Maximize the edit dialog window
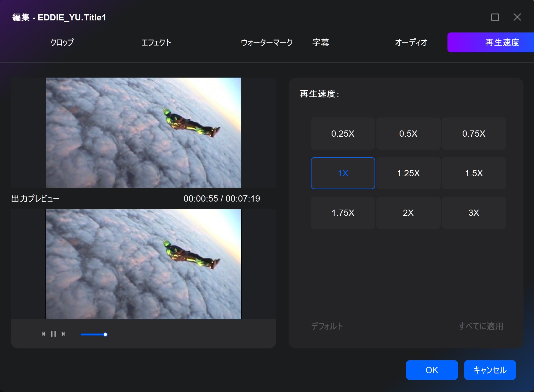534x392 pixels. 495,17
